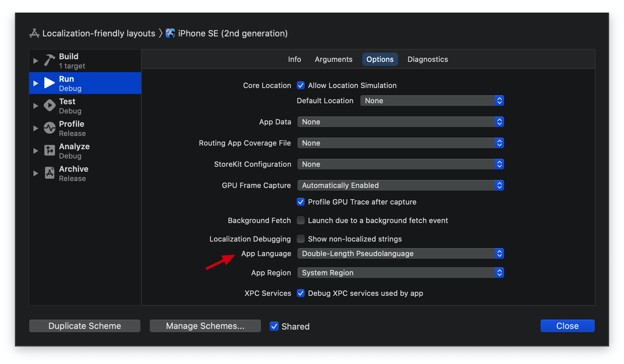Enable Show non-localized strings checkbox
Screen dimensions: 624x364
pos(301,239)
